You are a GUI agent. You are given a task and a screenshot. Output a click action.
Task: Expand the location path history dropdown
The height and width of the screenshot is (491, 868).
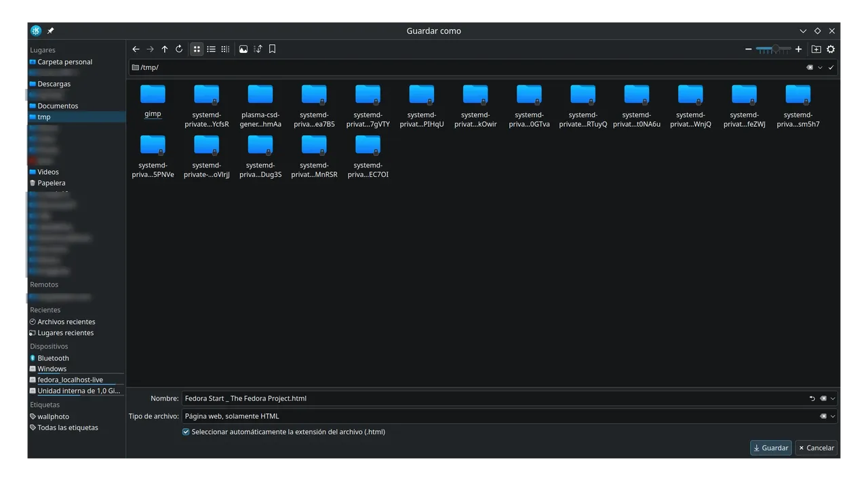coord(820,68)
